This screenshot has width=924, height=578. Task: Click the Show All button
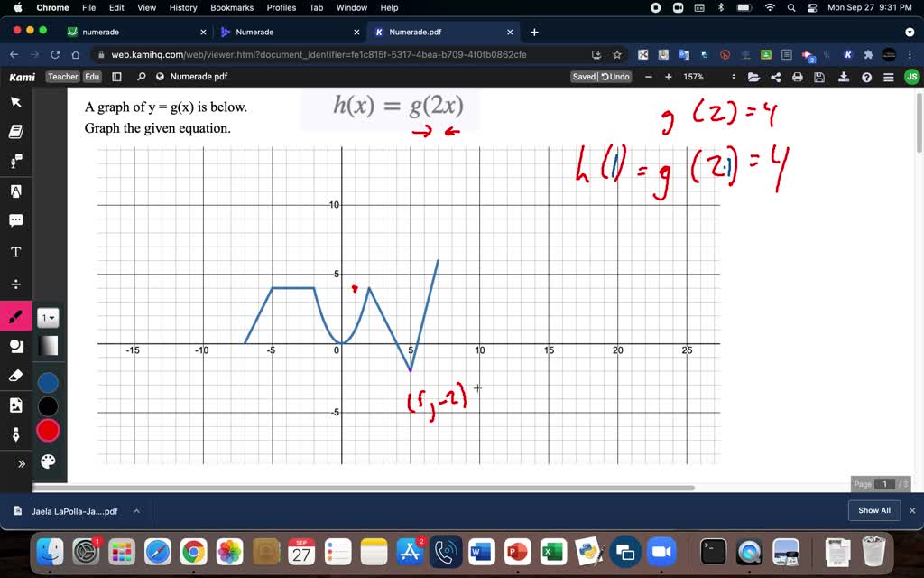(x=873, y=510)
